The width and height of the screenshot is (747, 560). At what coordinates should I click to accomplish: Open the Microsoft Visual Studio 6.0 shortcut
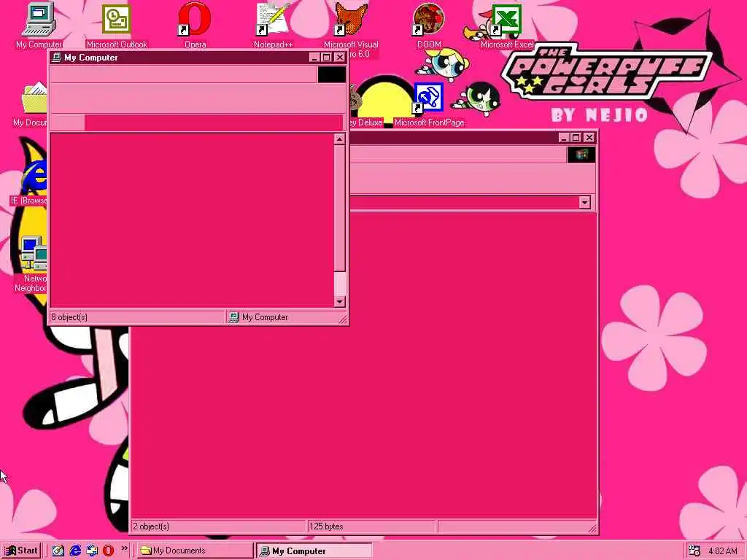pos(351,28)
